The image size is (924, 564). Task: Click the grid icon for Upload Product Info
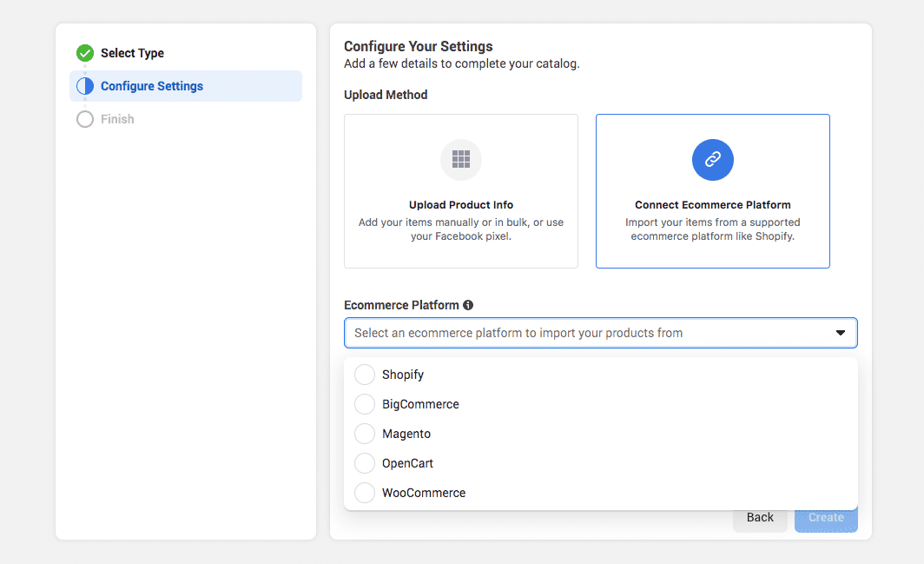[461, 159]
